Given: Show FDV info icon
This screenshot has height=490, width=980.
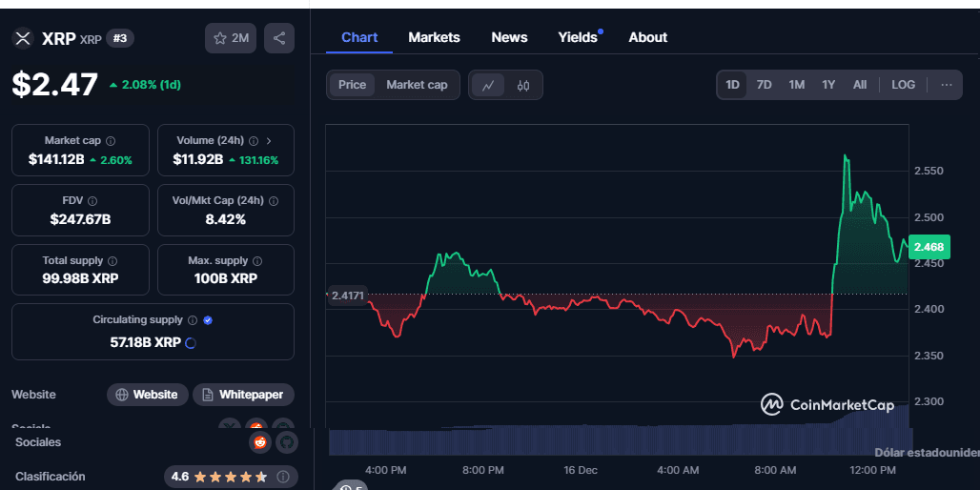Looking at the screenshot, I should [92, 201].
